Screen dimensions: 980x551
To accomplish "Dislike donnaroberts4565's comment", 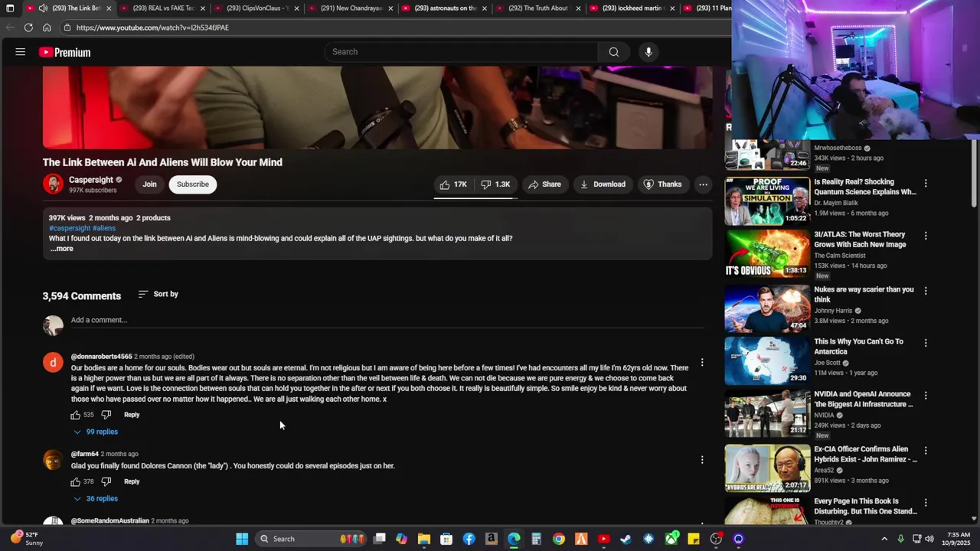I will coord(106,415).
